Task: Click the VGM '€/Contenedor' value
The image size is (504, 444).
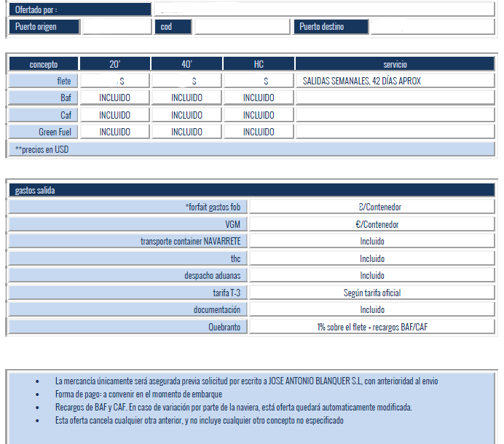Action: click(372, 224)
